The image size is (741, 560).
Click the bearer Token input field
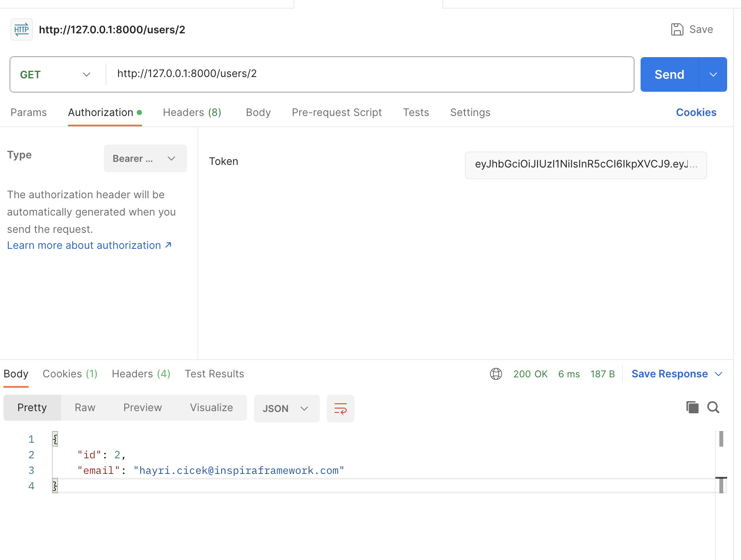click(x=586, y=165)
